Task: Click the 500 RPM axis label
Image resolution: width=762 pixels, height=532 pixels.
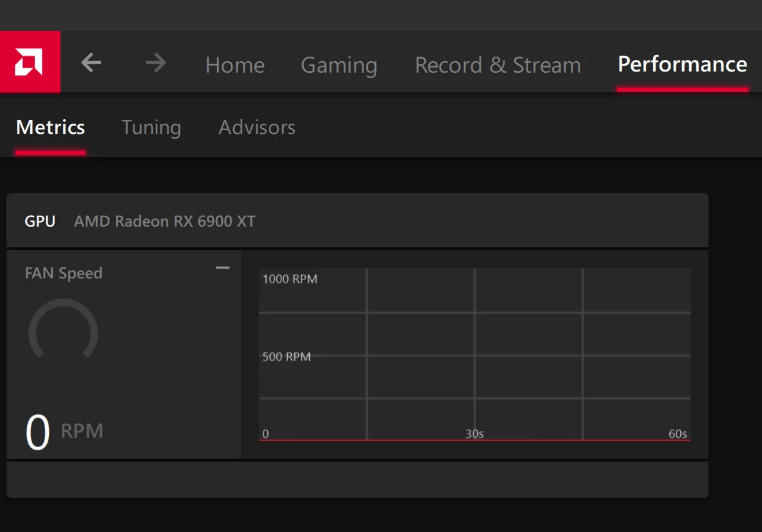Action: 286,357
